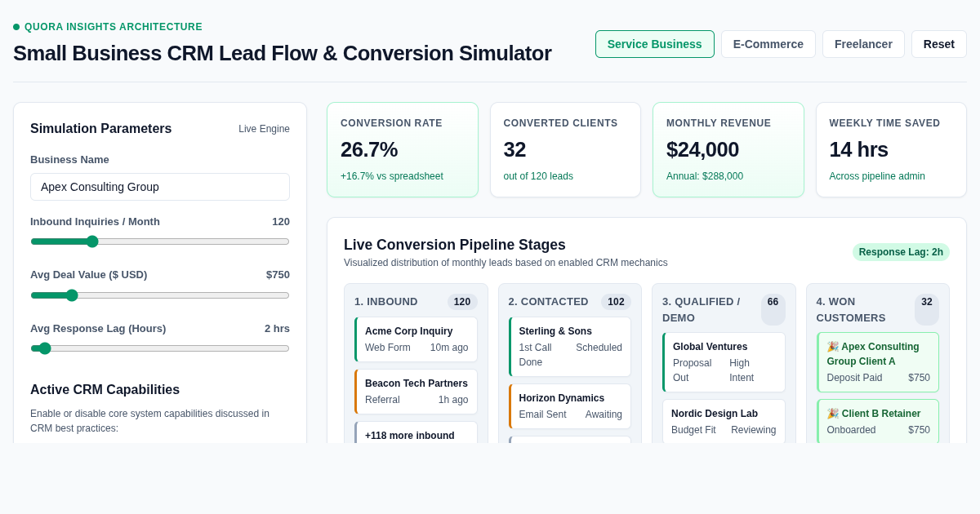Click the Live Conversion Pipeline Stages heading
This screenshot has height=514, width=980.
(455, 245)
